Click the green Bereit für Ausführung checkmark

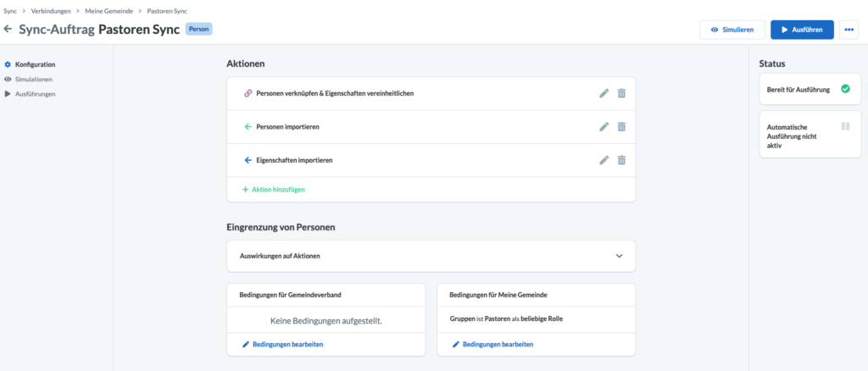click(845, 88)
